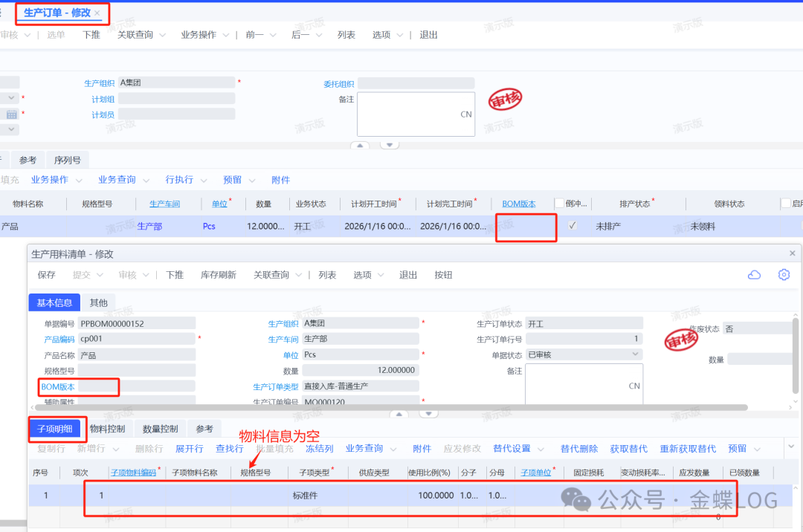Close the 生产用料清单 dialog with X
Image resolution: width=803 pixels, height=532 pixels.
coord(792,253)
